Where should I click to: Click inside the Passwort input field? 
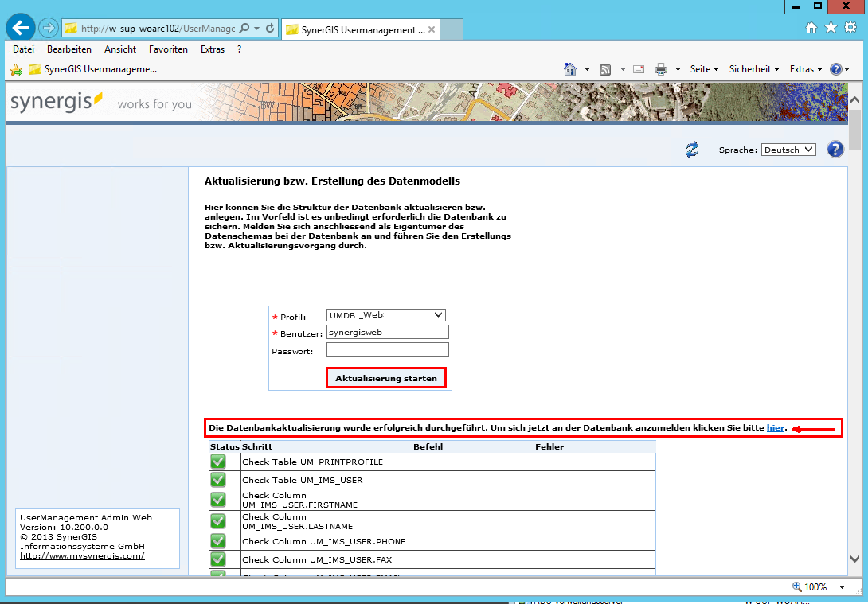387,349
